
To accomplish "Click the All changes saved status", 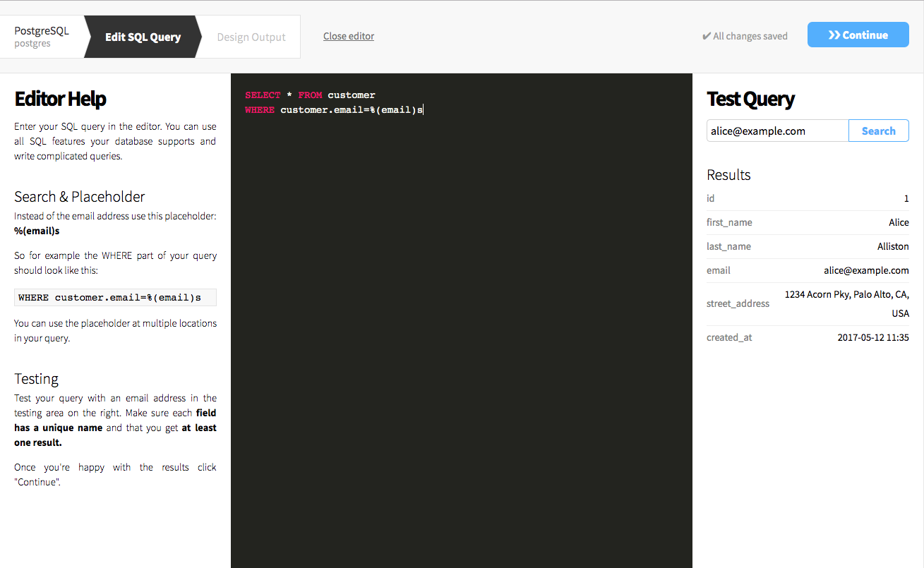I will coord(745,36).
